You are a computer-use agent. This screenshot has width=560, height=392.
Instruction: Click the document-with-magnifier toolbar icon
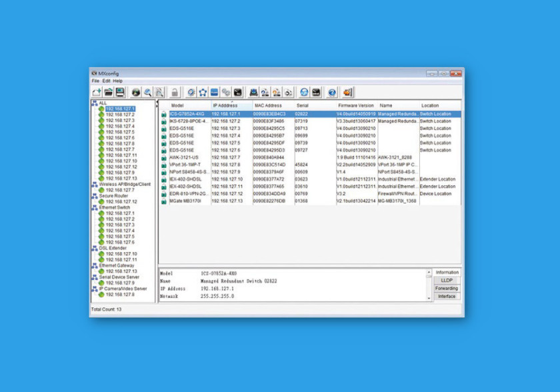159,93
